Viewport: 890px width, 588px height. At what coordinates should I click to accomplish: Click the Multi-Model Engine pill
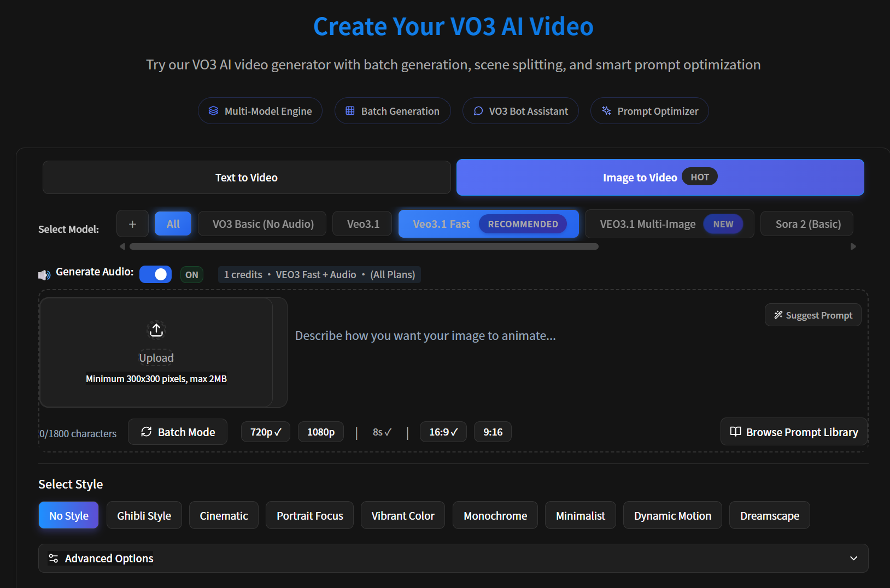260,111
